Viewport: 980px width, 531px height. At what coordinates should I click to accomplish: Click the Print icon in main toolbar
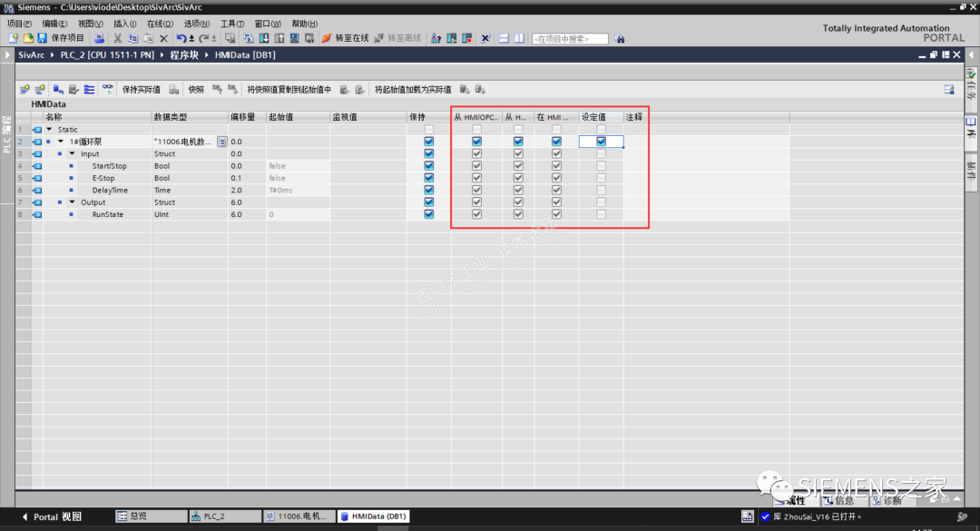coord(100,38)
